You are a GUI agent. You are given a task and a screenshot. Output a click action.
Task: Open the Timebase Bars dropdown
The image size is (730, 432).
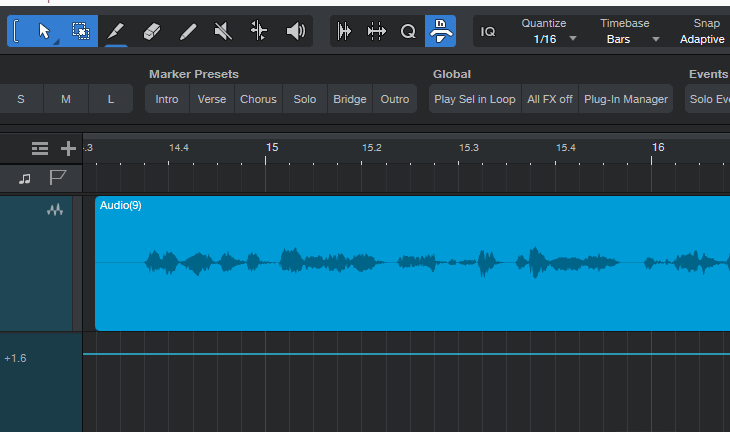click(631, 39)
